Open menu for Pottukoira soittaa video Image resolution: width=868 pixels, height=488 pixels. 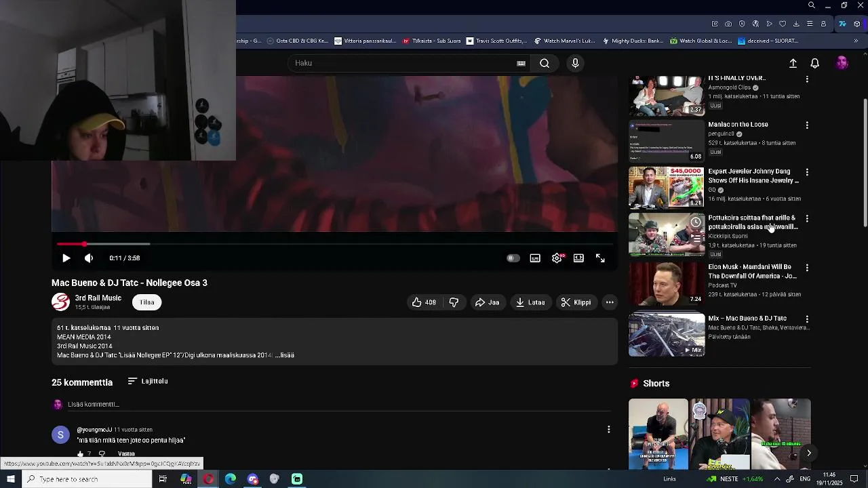[x=807, y=219]
